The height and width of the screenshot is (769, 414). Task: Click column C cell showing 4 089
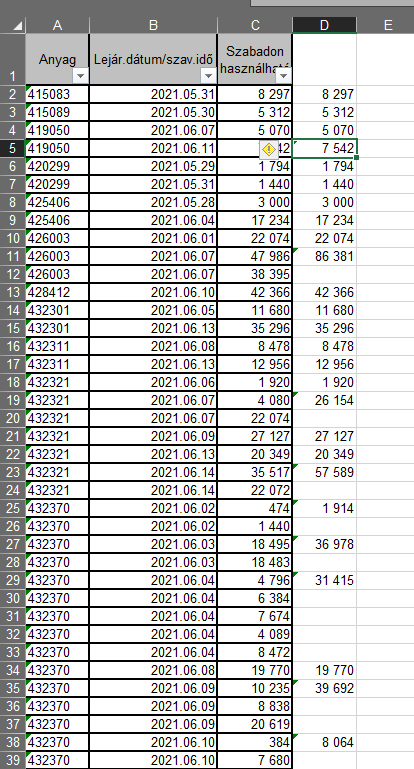(255, 634)
